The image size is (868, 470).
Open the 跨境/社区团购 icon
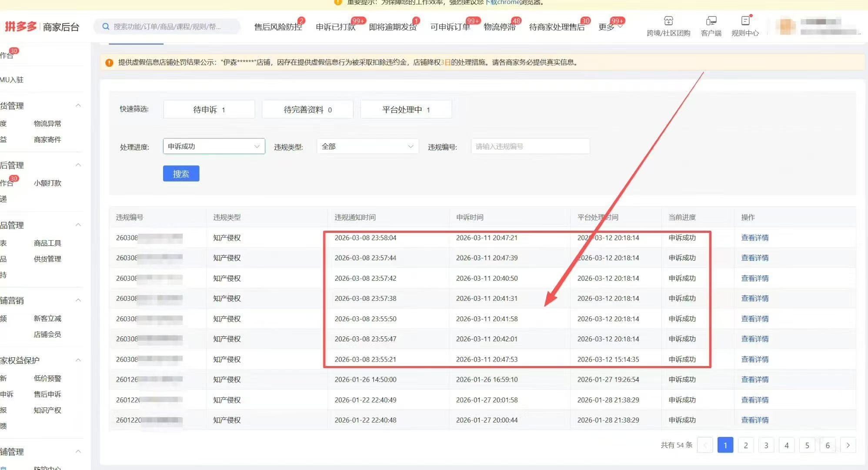pyautogui.click(x=668, y=21)
